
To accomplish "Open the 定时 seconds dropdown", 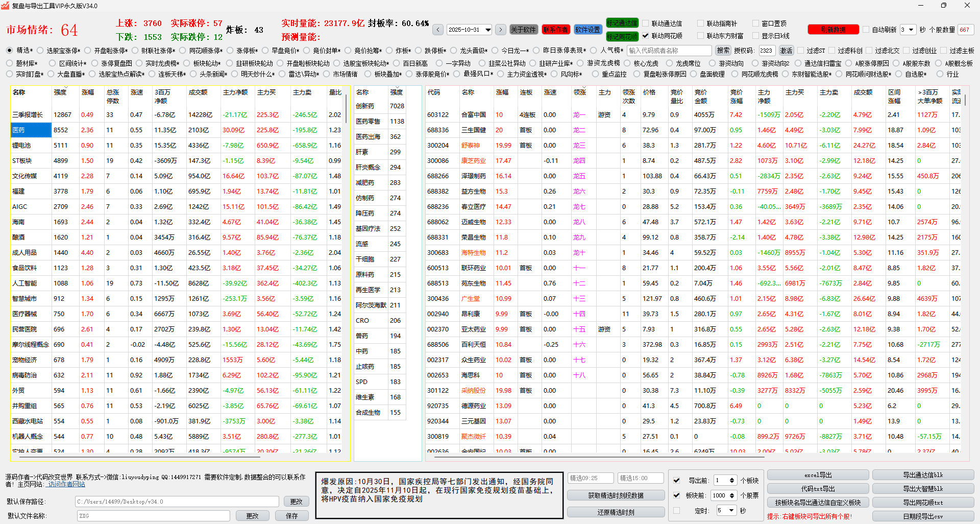I will (726, 510).
